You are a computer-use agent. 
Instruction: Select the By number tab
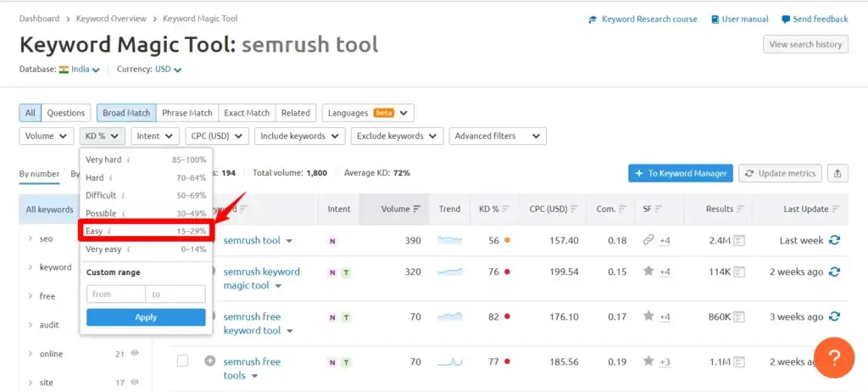pos(39,174)
